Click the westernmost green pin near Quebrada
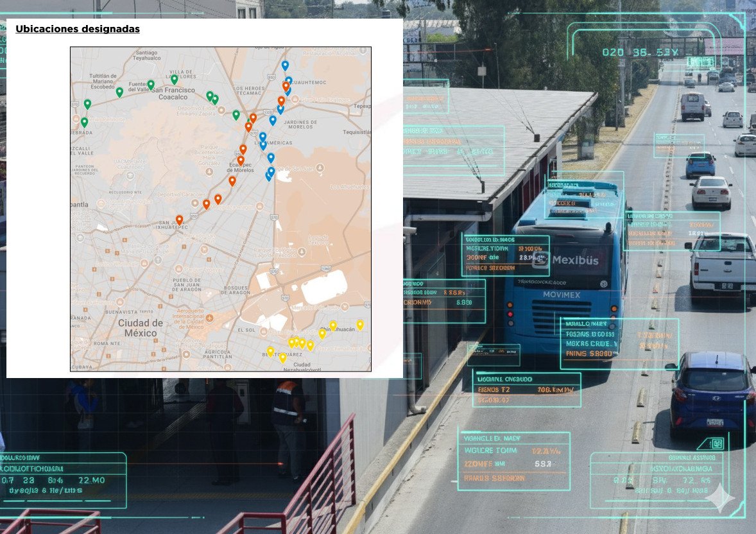756x534 pixels. click(x=84, y=122)
